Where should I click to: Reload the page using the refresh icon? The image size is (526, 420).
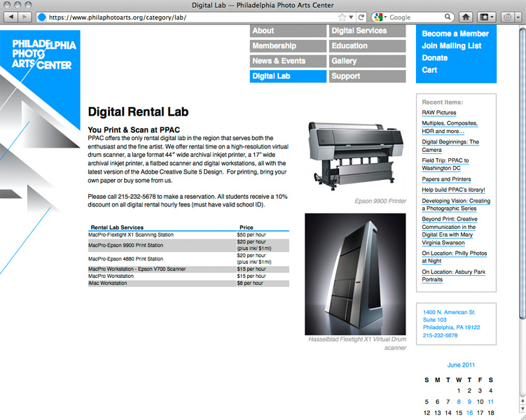coord(361,17)
